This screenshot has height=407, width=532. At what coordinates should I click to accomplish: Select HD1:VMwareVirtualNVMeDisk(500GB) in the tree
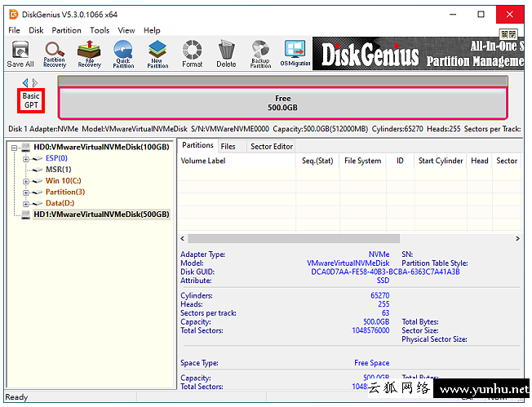101,214
